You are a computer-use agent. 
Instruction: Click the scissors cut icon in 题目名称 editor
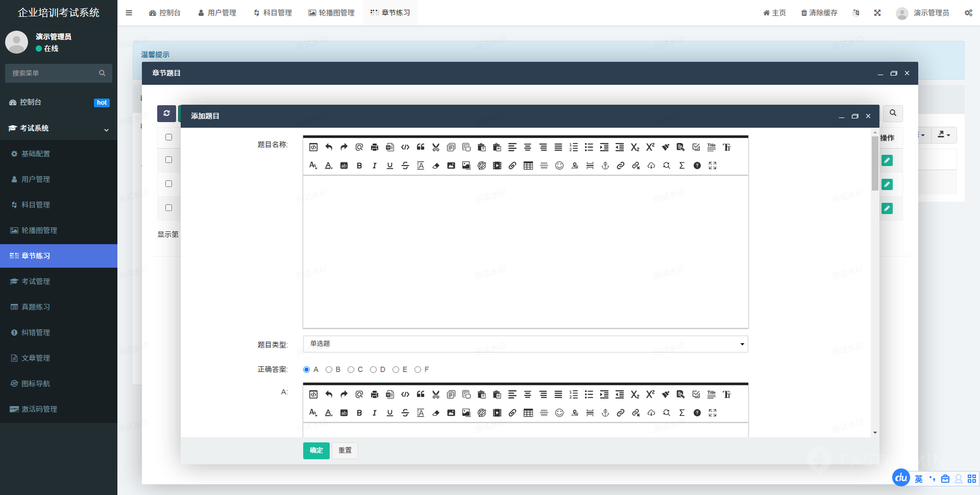436,147
